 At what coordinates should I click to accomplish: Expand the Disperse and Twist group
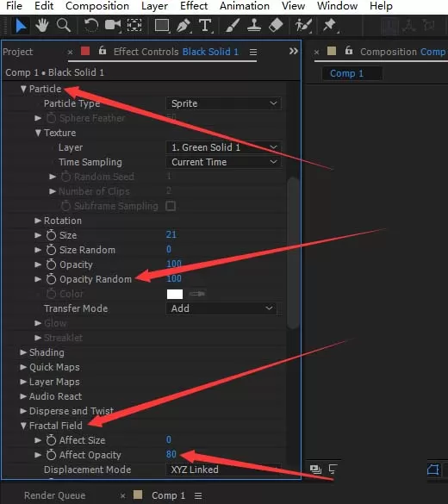coord(23,411)
